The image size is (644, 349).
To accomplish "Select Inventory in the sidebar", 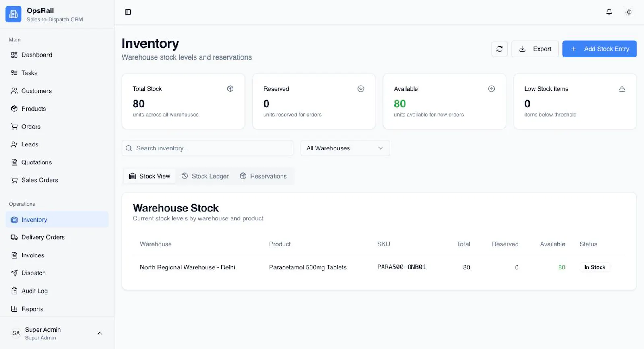I will (57, 220).
